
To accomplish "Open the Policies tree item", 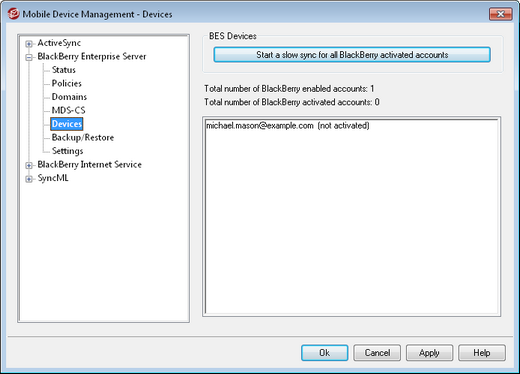I will [x=67, y=83].
